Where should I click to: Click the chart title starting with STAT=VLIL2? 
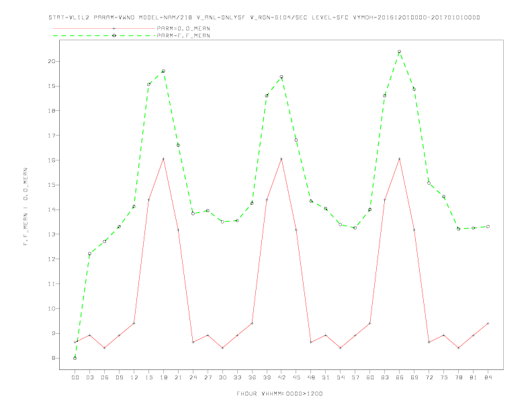click(x=264, y=17)
